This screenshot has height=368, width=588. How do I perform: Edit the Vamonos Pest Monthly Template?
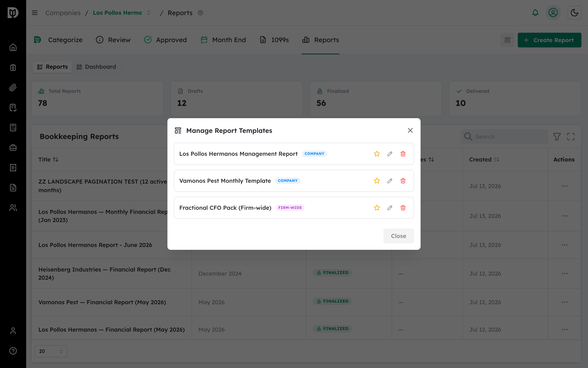(390, 181)
